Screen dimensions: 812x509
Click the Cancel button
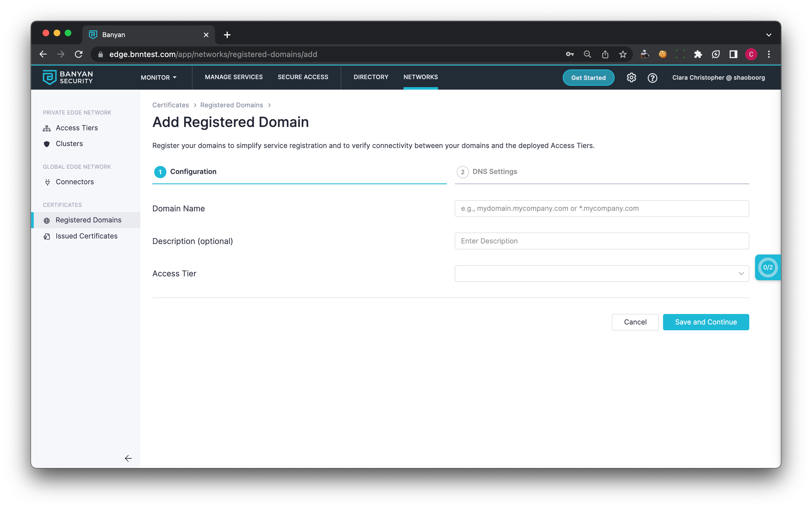tap(635, 322)
